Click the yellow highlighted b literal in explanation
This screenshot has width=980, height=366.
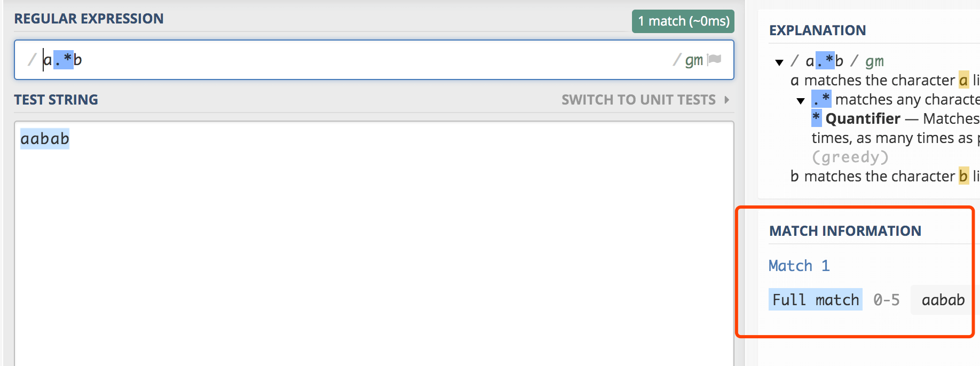pos(963,176)
